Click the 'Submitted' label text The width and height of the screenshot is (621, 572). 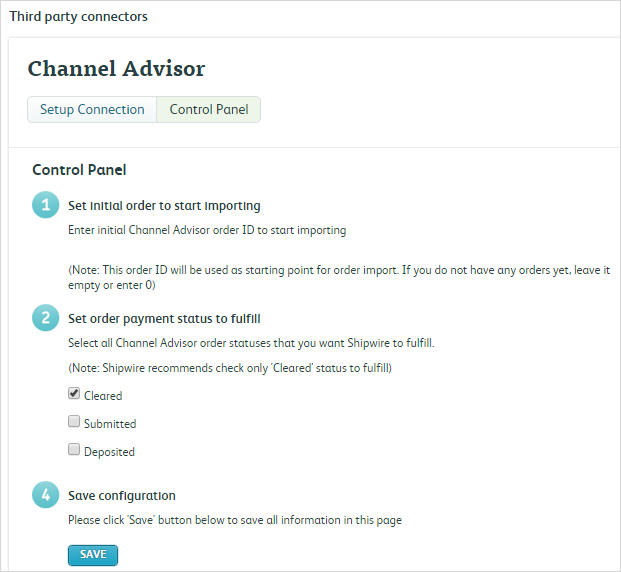click(110, 424)
